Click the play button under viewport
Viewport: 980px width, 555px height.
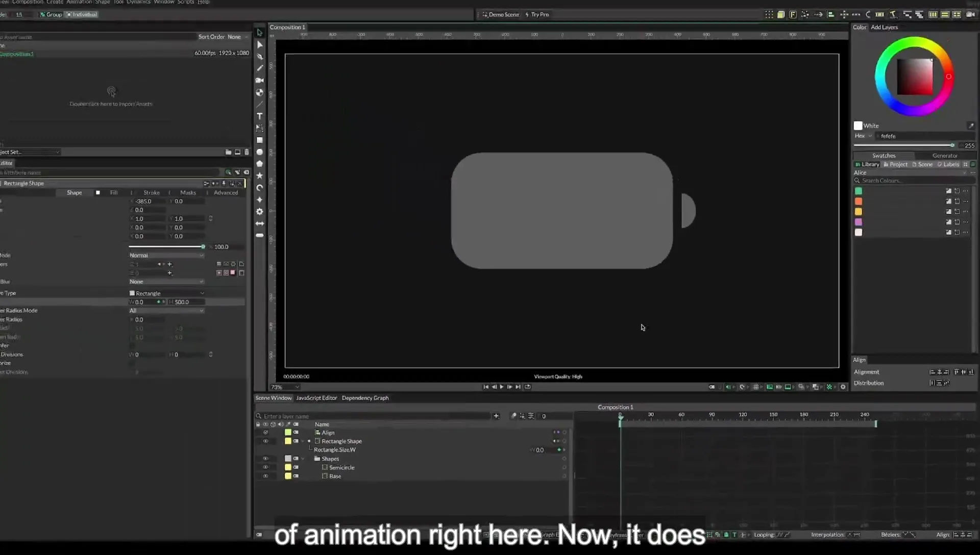(502, 387)
